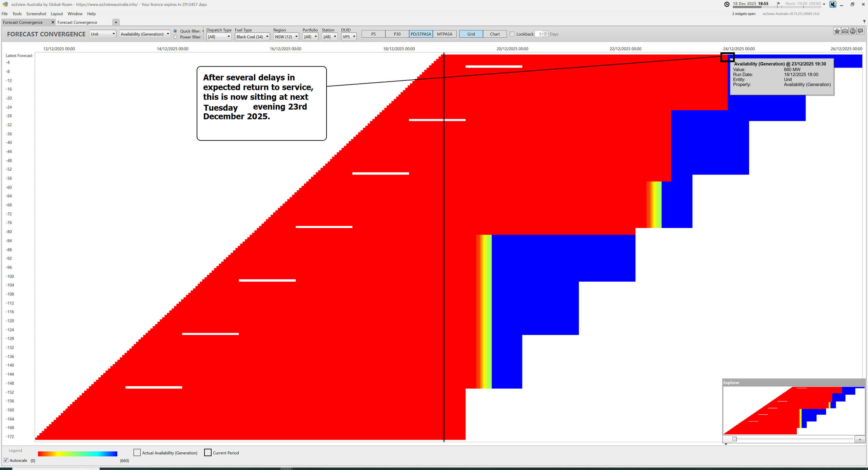This screenshot has width=868, height=470.
Task: Click the camera snapshot icon
Action: tap(845, 31)
